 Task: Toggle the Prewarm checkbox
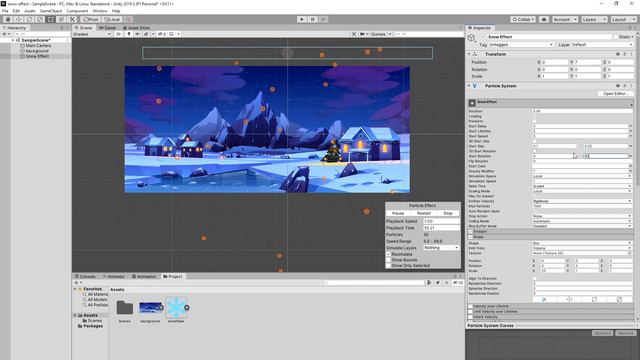pos(535,121)
